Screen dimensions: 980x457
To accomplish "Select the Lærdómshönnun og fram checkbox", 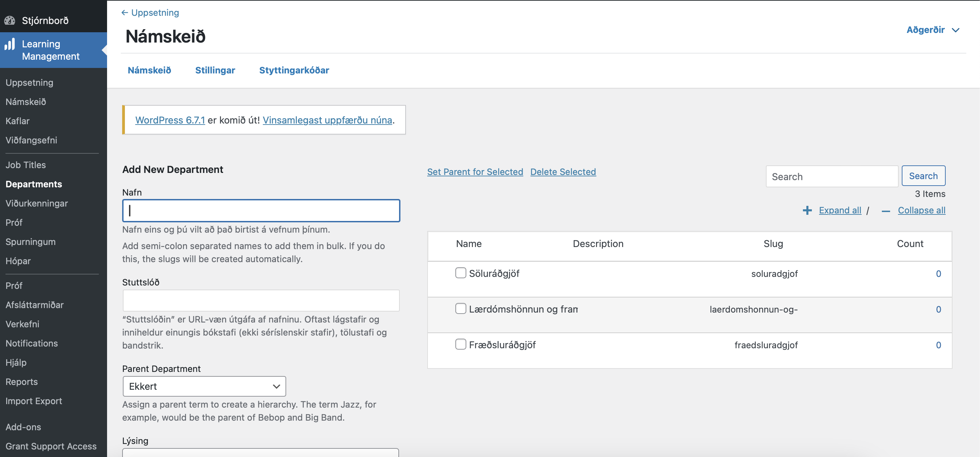I will point(460,308).
